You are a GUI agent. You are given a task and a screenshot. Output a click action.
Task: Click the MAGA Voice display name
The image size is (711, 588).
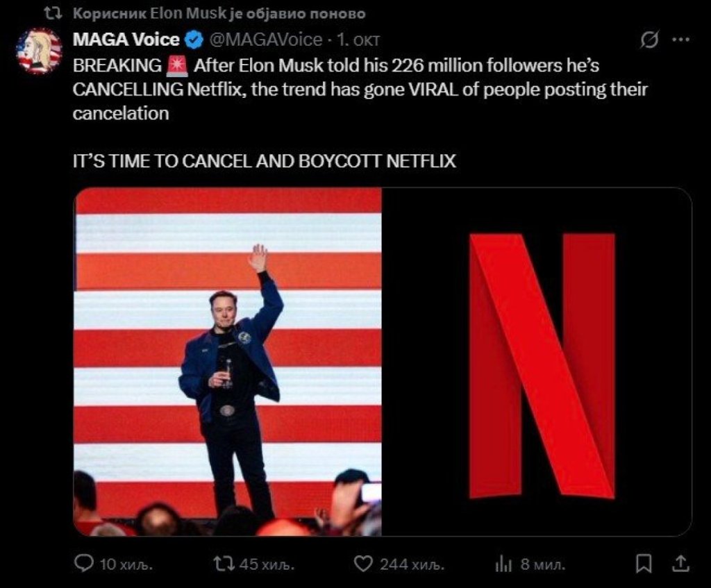[x=126, y=40]
